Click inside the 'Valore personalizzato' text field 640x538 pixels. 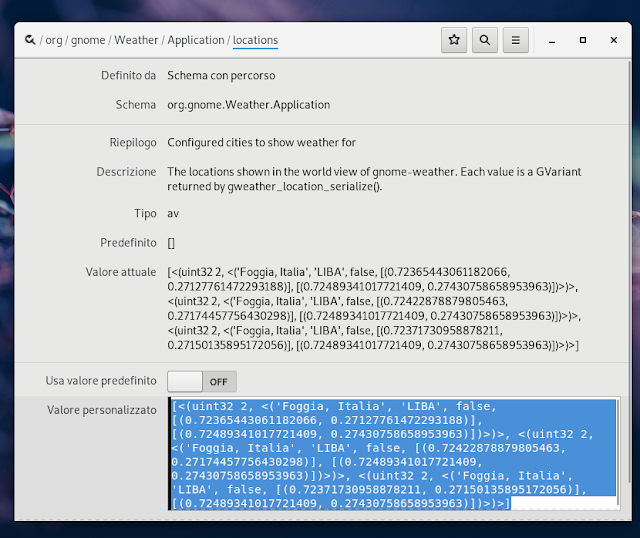pyautogui.click(x=394, y=454)
